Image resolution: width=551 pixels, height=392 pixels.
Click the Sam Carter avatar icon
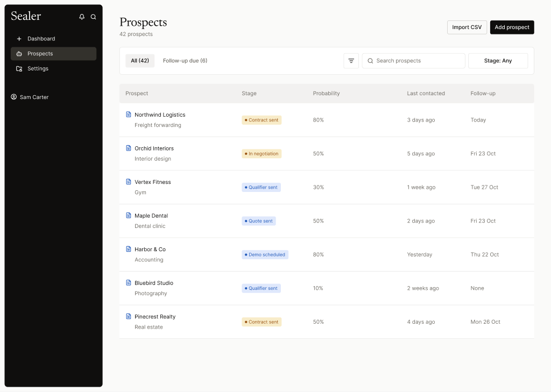(13, 97)
